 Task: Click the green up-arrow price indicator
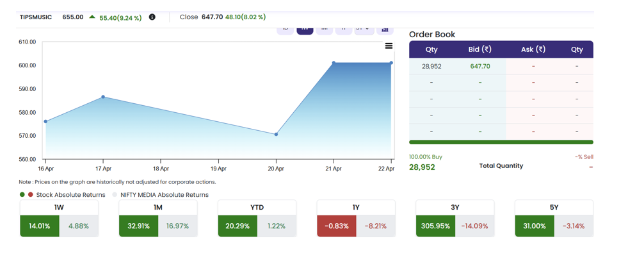point(93,17)
